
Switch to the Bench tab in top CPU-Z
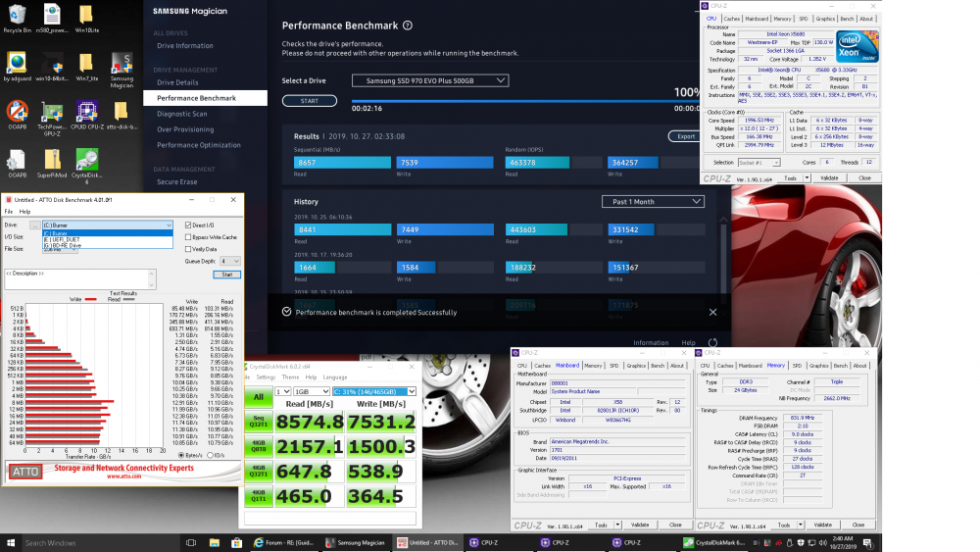847,19
